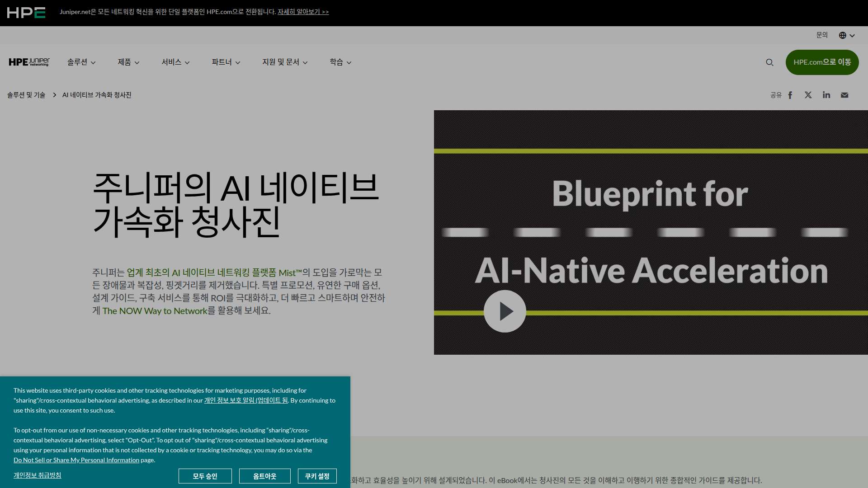The image size is (868, 488).
Task: Open 쿠키 설정 cookie settings
Action: pyautogui.click(x=317, y=476)
